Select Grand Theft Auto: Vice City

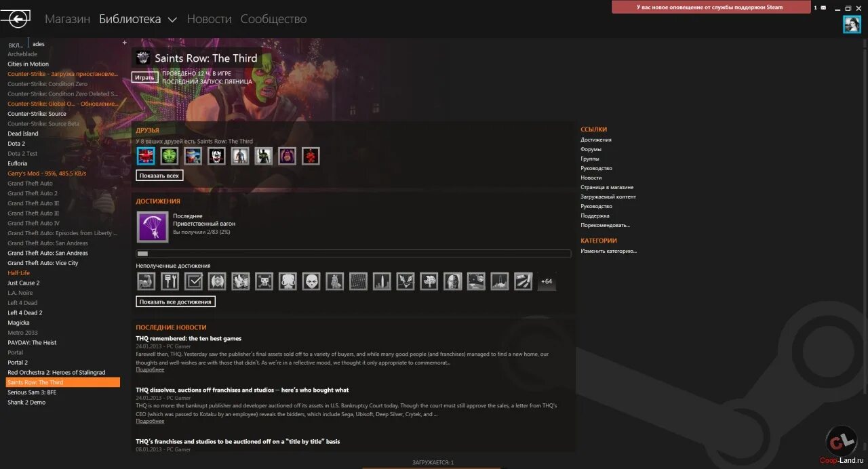43,263
